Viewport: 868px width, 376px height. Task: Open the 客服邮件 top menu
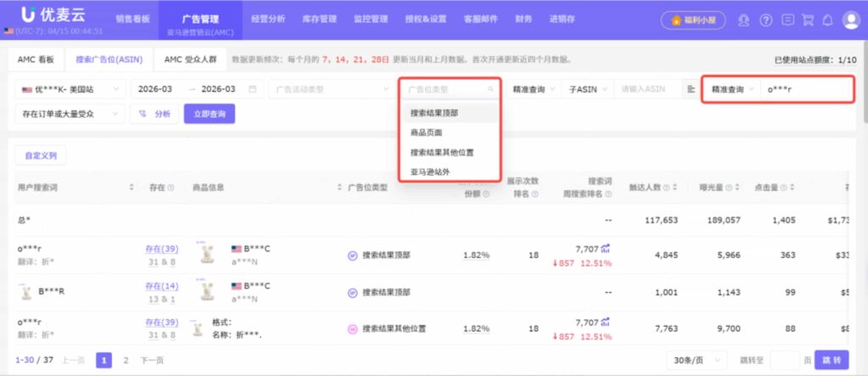481,19
